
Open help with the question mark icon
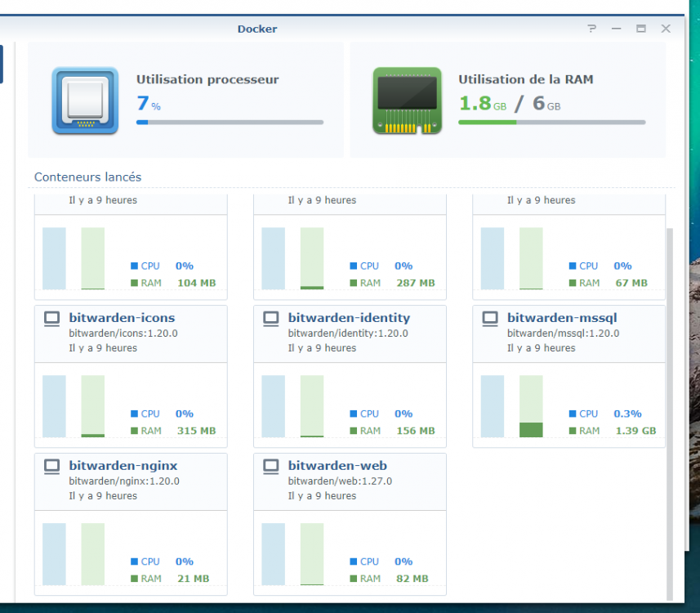tap(592, 29)
